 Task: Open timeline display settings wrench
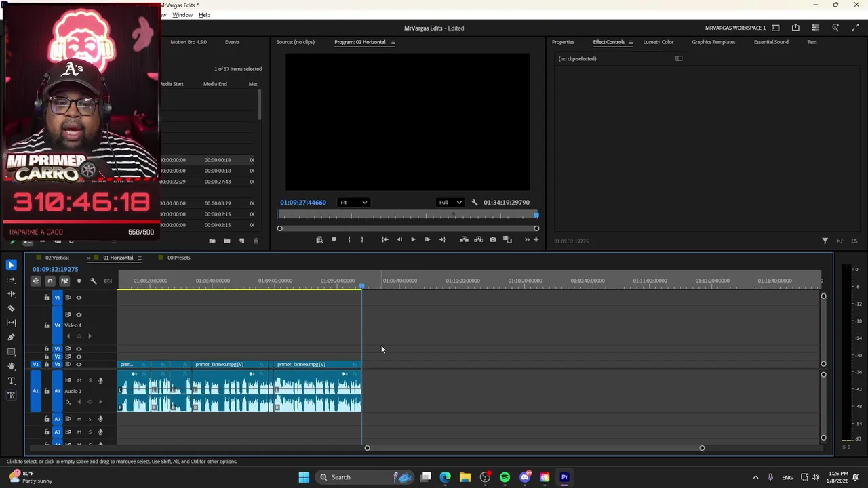[x=94, y=281]
